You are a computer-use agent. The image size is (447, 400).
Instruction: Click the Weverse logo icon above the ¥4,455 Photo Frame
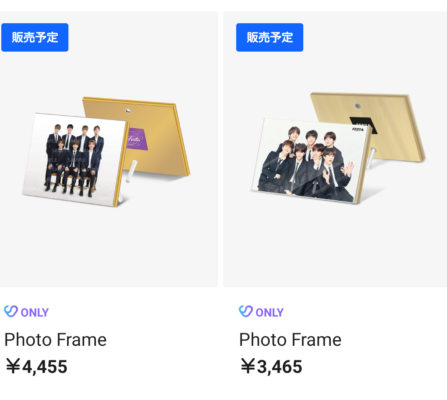[11, 311]
